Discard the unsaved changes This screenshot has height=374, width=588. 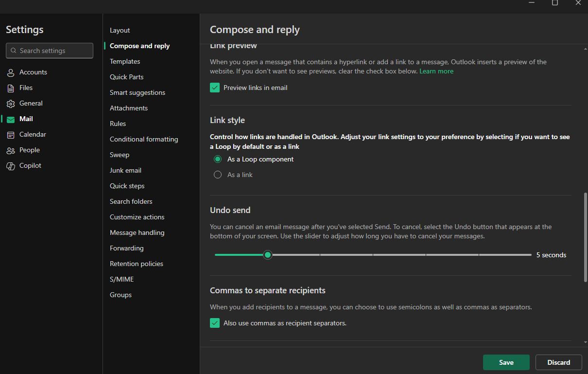(559, 362)
